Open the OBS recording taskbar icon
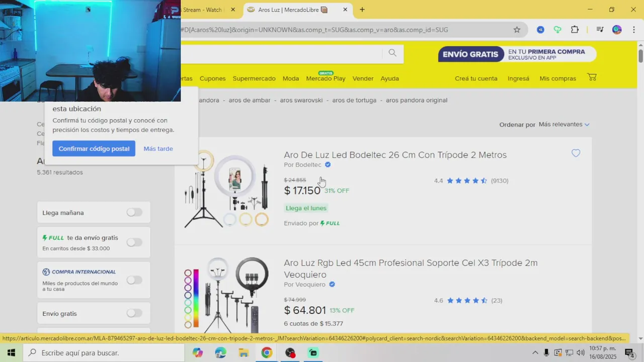 pyautogui.click(x=290, y=353)
